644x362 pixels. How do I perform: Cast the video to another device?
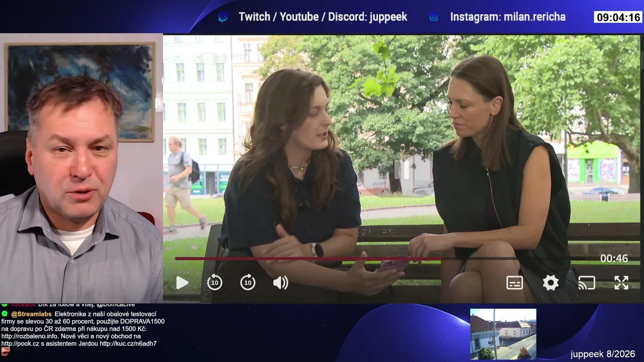point(587,283)
